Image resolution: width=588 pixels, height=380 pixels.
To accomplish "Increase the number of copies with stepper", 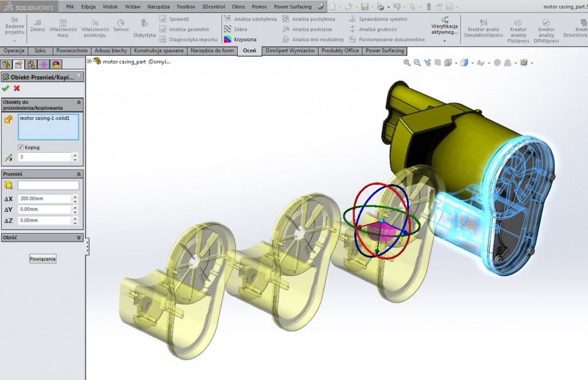I will (x=75, y=154).
